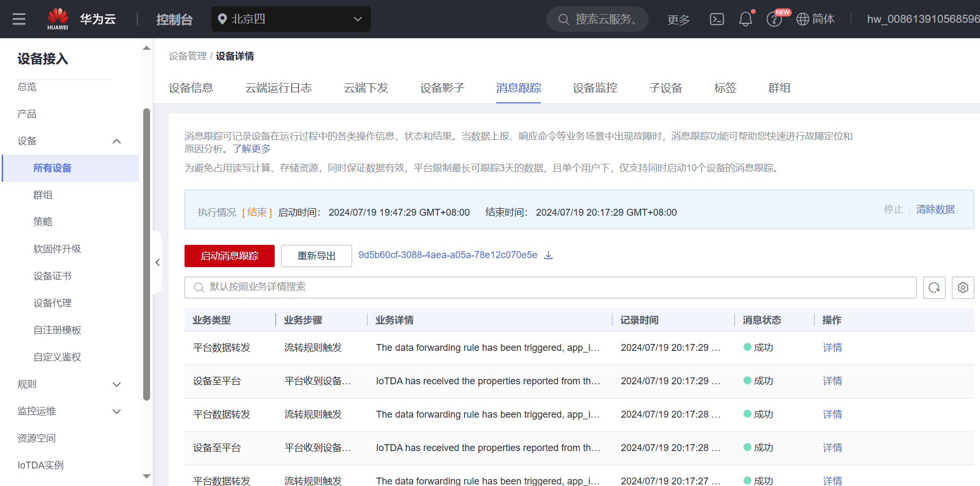Image resolution: width=980 pixels, height=486 pixels.
Task: Switch language via globe 简体 icon
Action: (x=816, y=19)
